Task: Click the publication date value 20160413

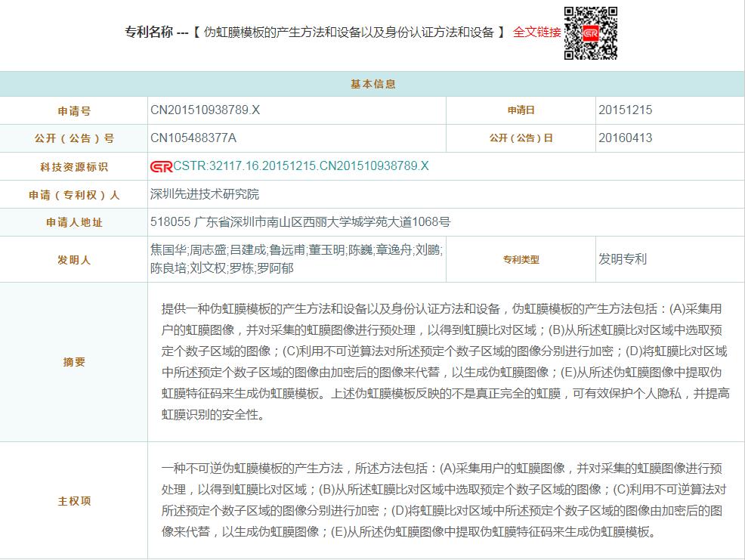Action: 625,138
